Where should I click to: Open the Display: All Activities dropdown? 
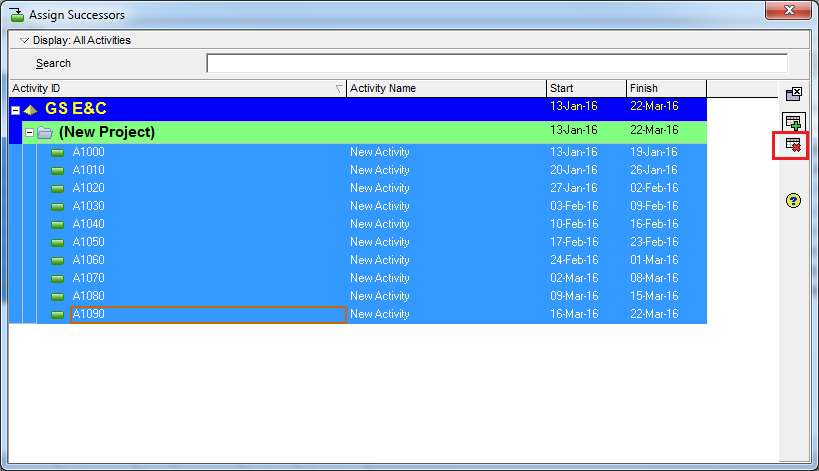click(x=24, y=40)
